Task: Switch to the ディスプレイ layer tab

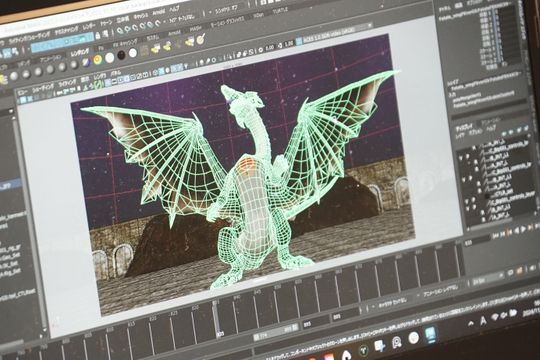Action: pos(465,128)
